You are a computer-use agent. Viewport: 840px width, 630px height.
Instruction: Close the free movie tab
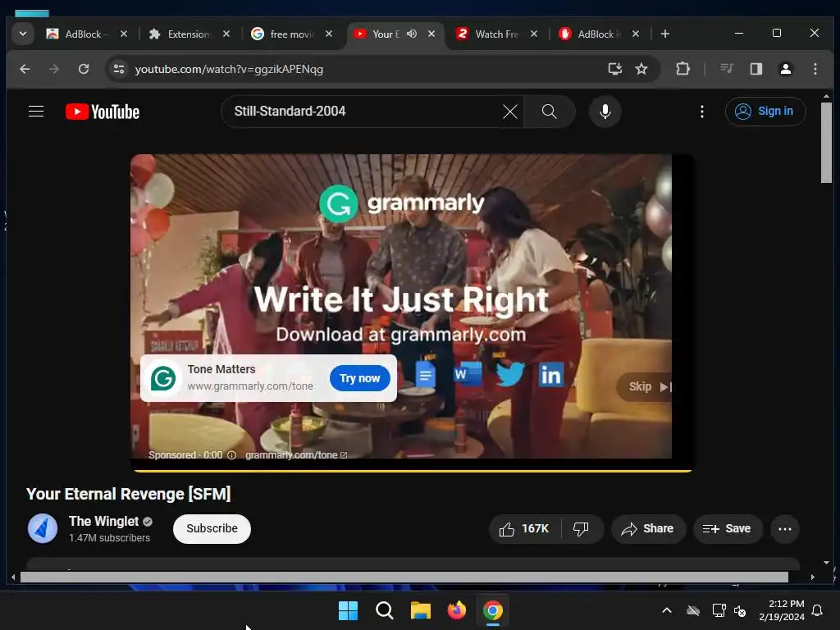coord(328,34)
